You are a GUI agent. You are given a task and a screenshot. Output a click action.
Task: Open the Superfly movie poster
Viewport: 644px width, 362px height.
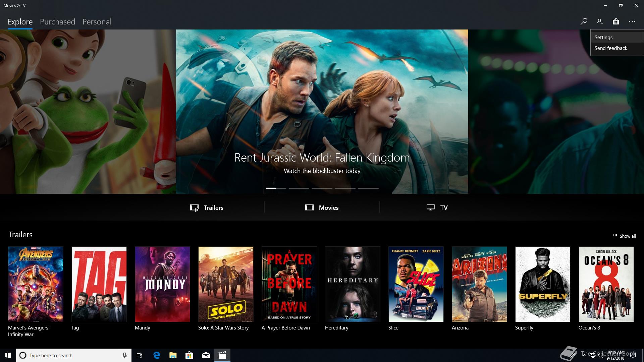[x=543, y=284]
